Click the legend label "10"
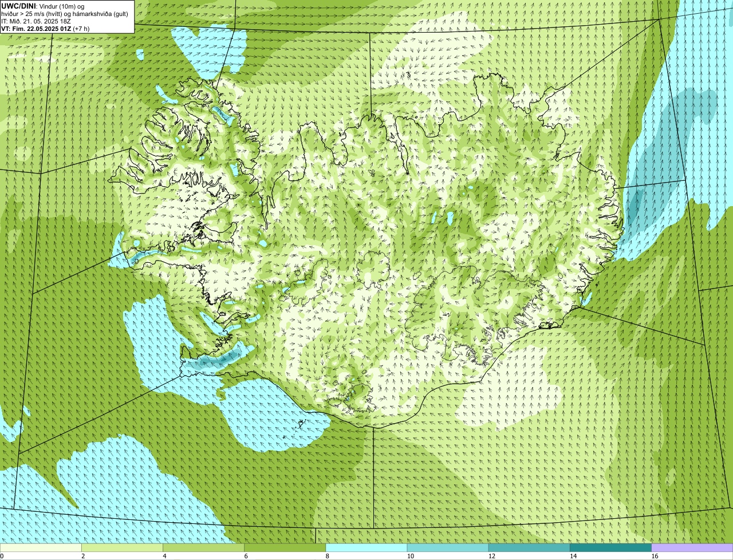 (x=410, y=556)
